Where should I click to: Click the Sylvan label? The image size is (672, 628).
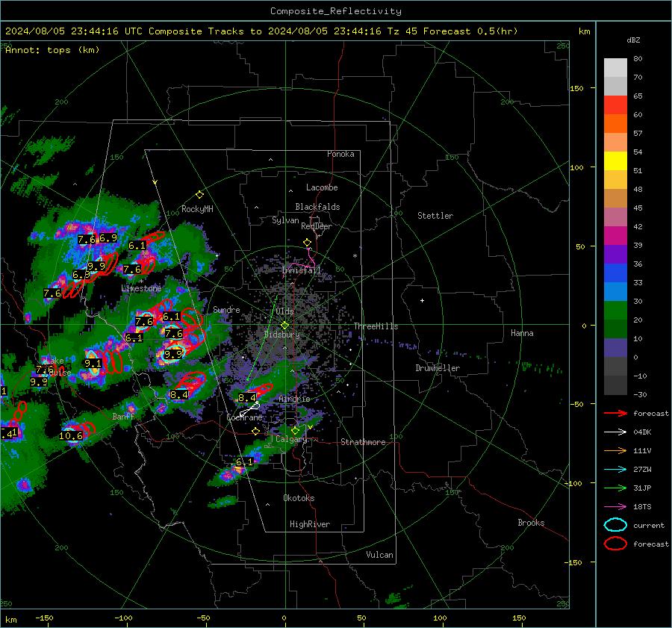point(285,220)
